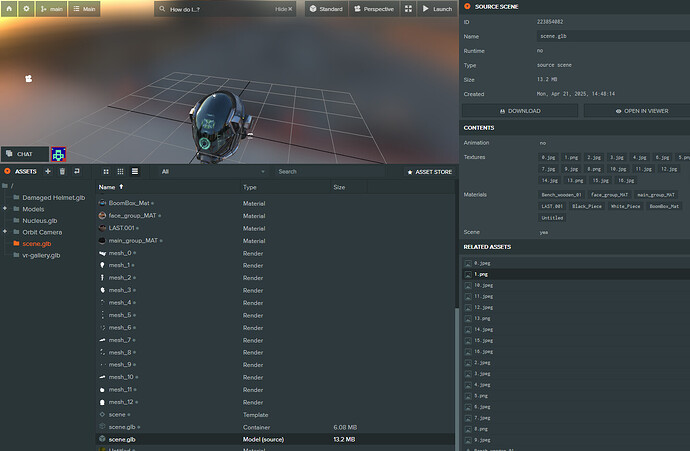Select details list view for assets
The image size is (690, 451).
point(134,171)
